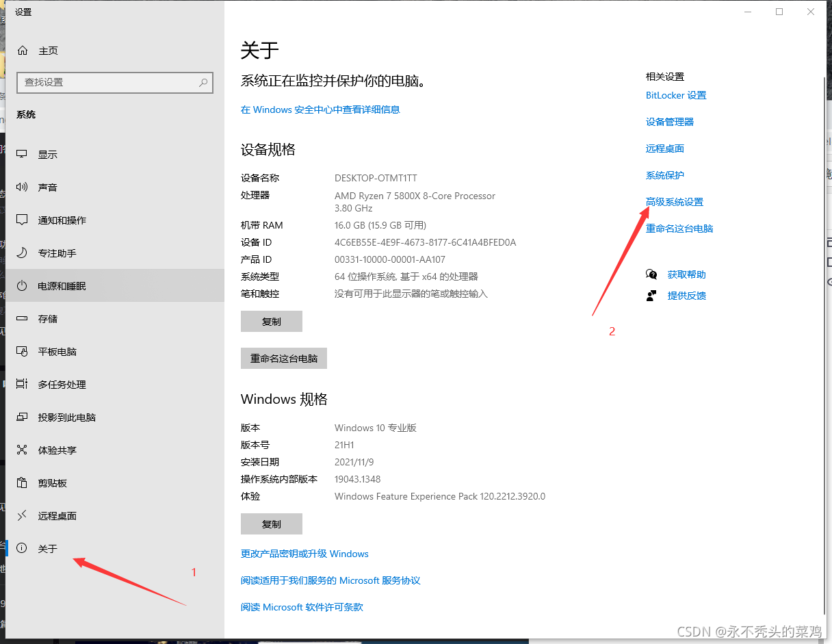Close the 设置 window
The image size is (832, 644).
pyautogui.click(x=811, y=12)
